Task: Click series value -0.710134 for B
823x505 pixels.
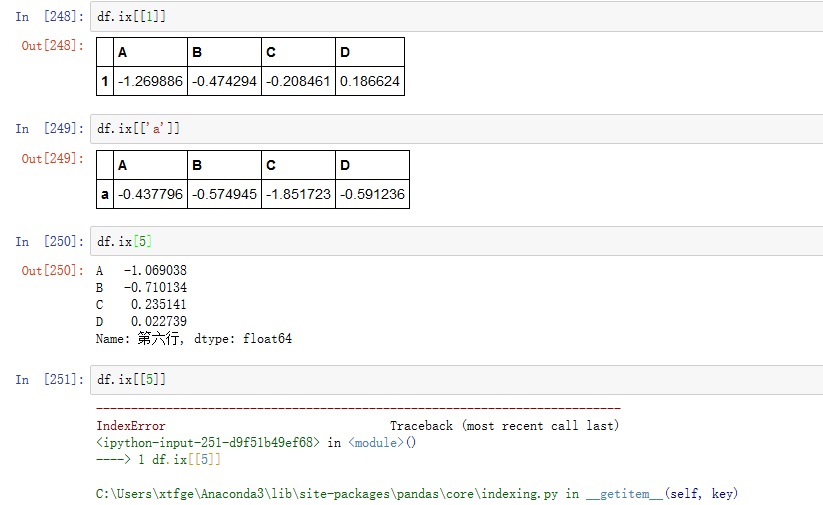Action: click(155, 288)
